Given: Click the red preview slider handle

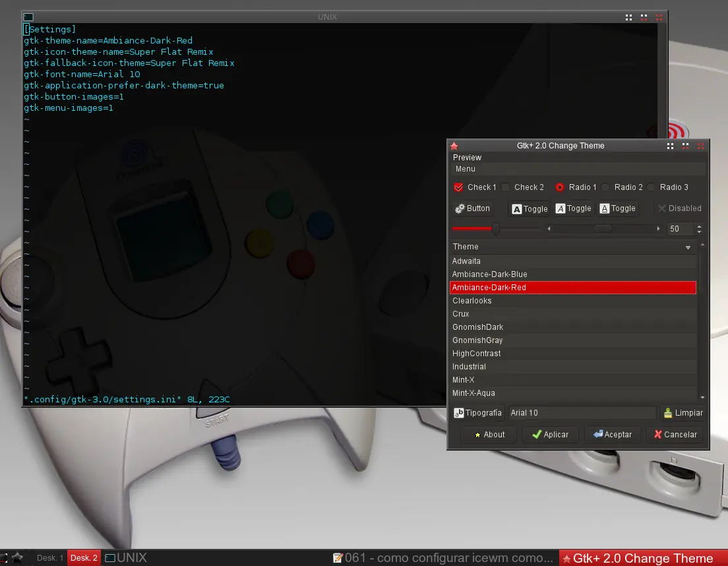Looking at the screenshot, I should coord(496,228).
